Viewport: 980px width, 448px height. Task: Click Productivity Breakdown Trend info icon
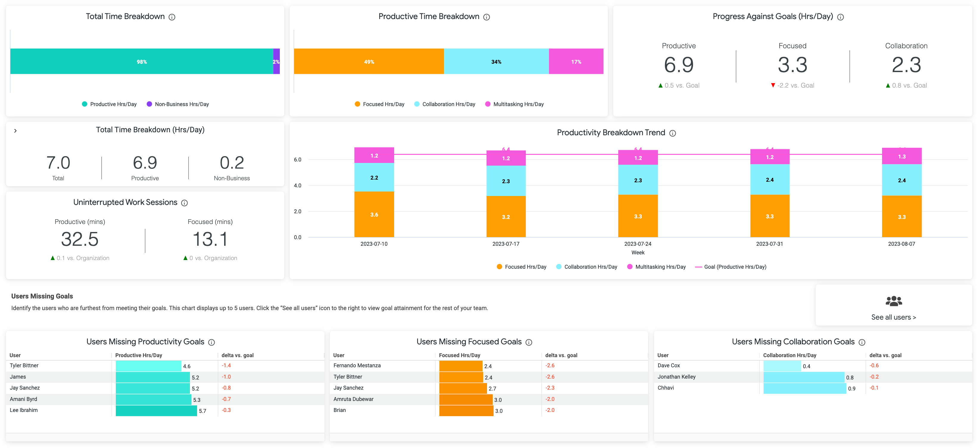click(x=672, y=133)
